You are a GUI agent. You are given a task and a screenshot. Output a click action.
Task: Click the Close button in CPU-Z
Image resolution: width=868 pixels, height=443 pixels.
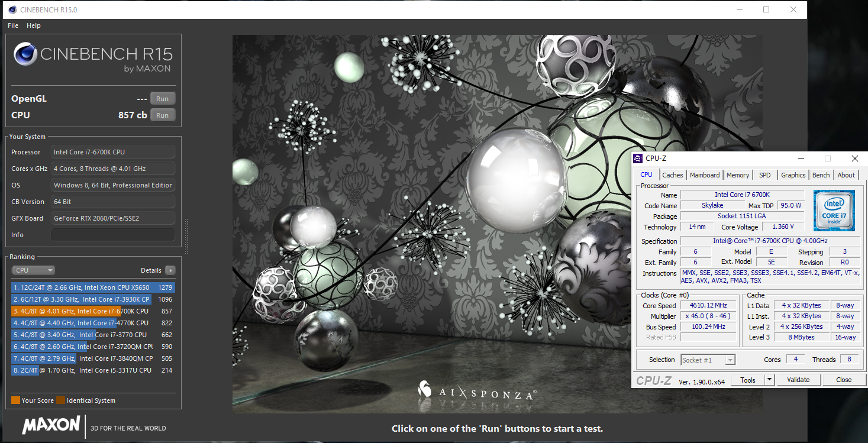[844, 380]
